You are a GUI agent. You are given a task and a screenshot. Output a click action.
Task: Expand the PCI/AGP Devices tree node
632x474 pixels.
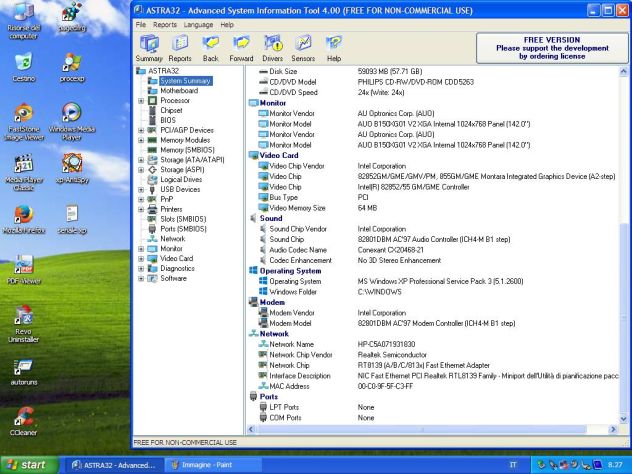[141, 130]
